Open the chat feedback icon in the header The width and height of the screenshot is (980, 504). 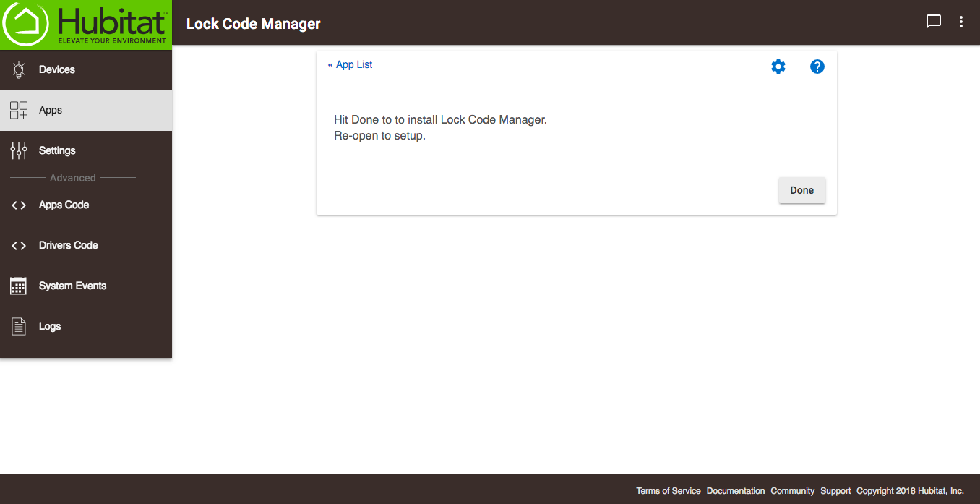(934, 22)
